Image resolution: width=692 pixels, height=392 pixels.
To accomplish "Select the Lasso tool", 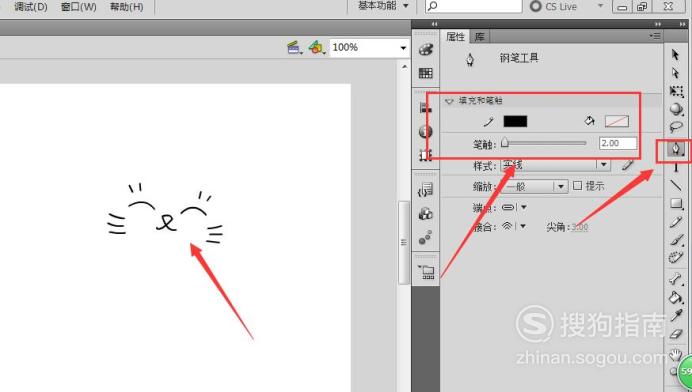I will (676, 128).
